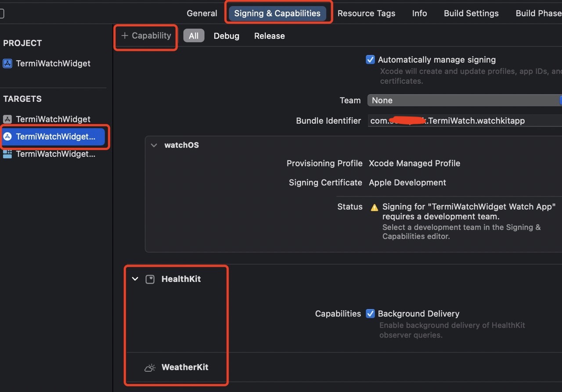Switch to the Info tab
562x392 pixels.
(x=419, y=13)
